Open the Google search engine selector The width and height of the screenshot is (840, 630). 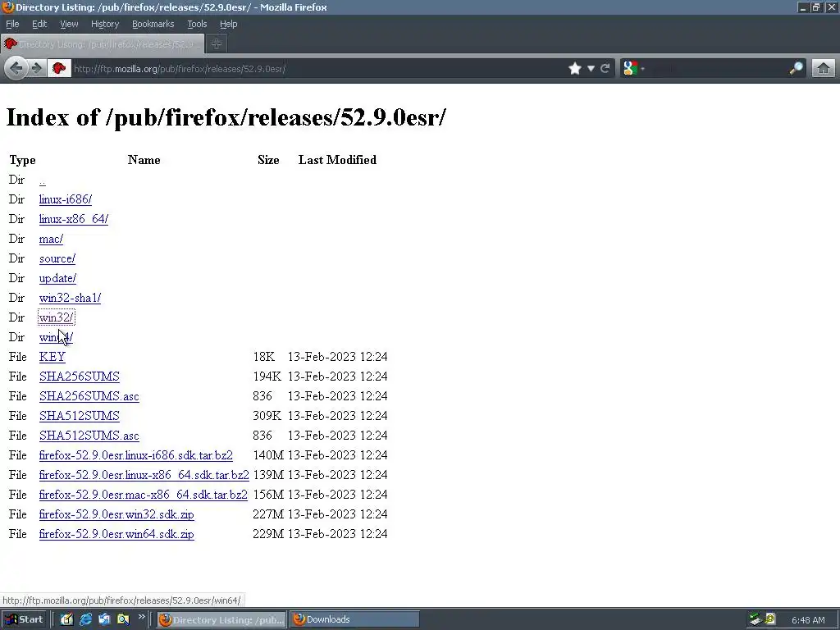coord(633,69)
